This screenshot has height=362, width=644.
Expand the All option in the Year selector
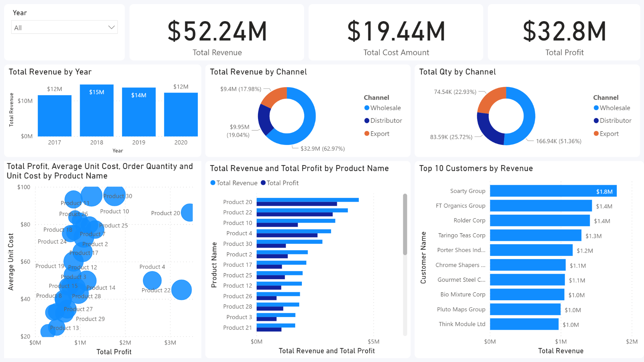tap(64, 27)
